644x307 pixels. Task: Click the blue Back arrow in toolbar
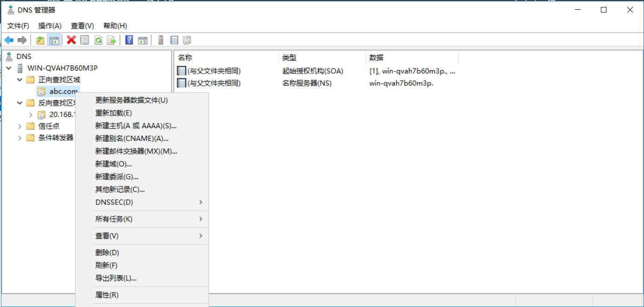pyautogui.click(x=9, y=40)
